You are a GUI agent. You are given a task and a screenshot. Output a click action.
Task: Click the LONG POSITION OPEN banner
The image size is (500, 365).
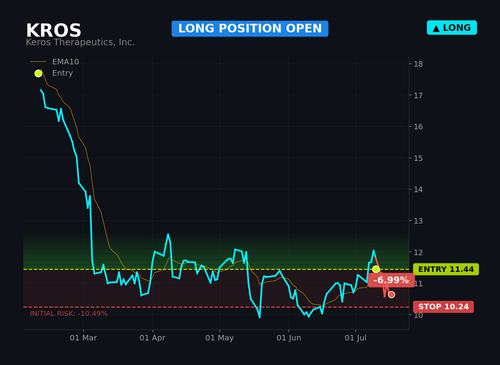click(250, 29)
